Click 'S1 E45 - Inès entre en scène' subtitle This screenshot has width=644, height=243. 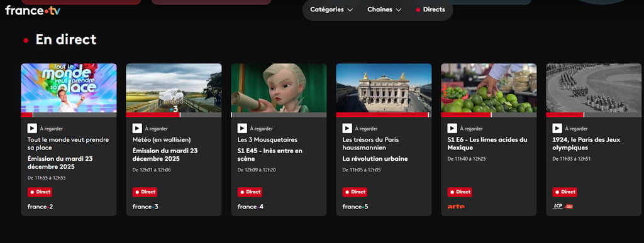click(x=270, y=154)
